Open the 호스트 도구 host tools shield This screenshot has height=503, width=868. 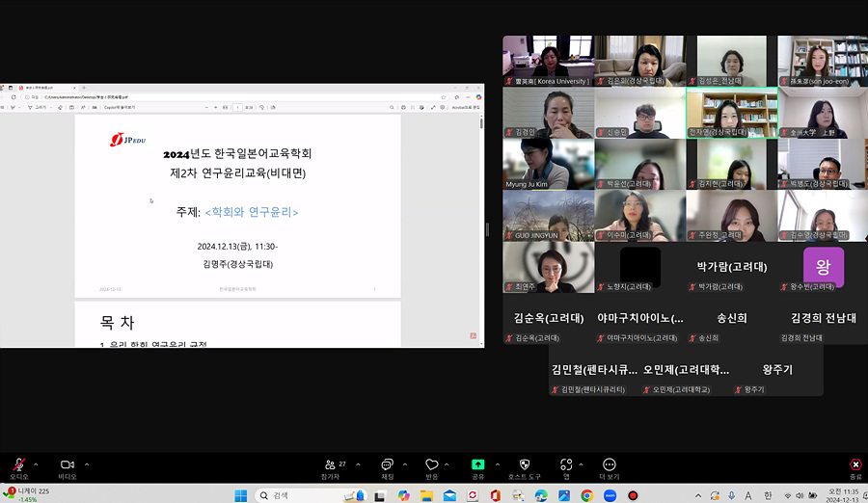[524, 465]
